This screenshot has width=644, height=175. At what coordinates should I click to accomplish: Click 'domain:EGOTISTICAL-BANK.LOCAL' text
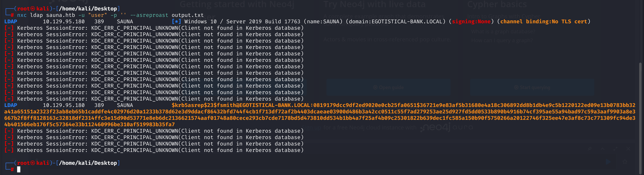tap(395, 22)
